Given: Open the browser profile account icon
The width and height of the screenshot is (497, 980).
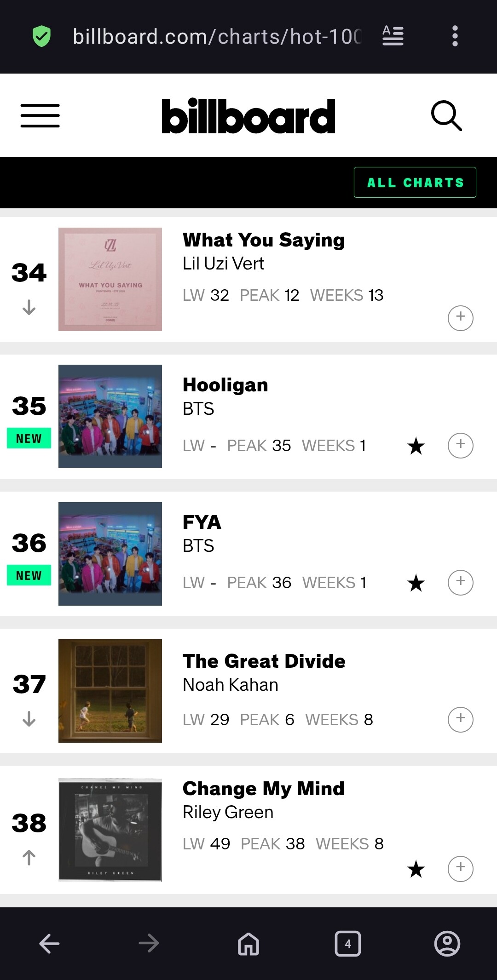Looking at the screenshot, I should (447, 944).
